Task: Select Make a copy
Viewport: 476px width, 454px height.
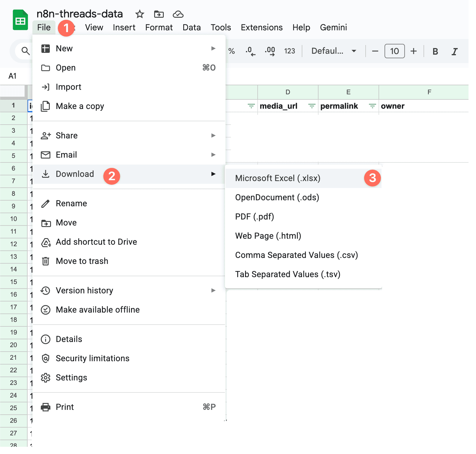Action: pos(129,106)
